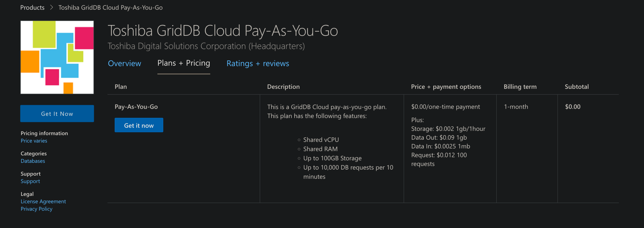Screen dimensions: 644x228
Task: Click the Plan column header
Action: pos(121,87)
